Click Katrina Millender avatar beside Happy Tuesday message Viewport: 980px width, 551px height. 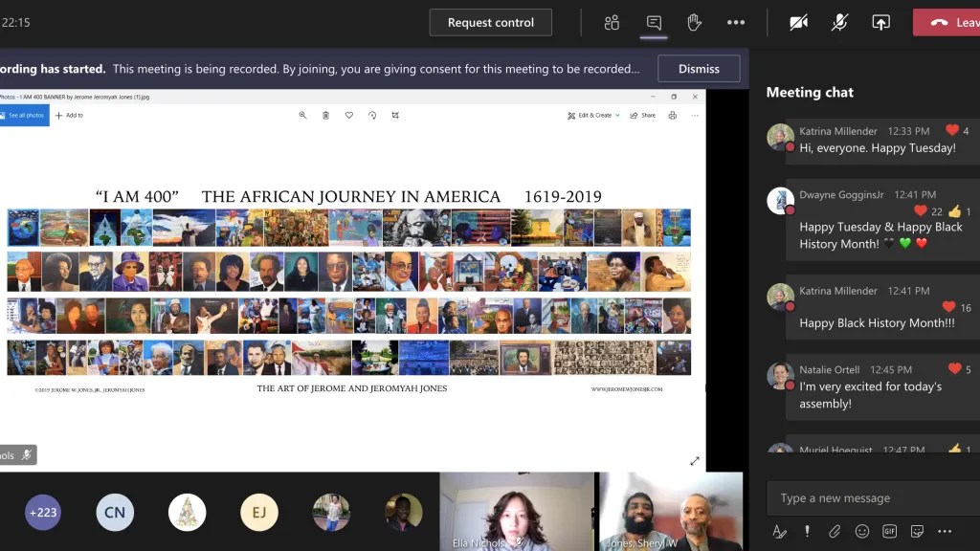[x=780, y=137]
